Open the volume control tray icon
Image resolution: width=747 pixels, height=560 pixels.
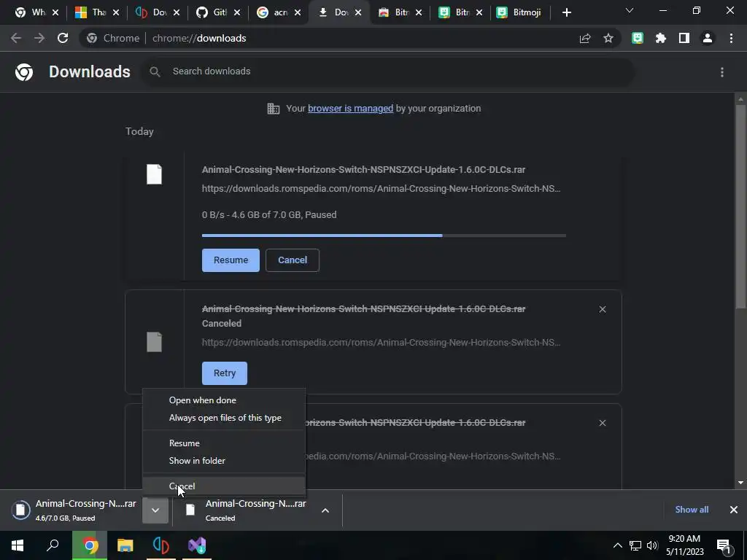652,545
